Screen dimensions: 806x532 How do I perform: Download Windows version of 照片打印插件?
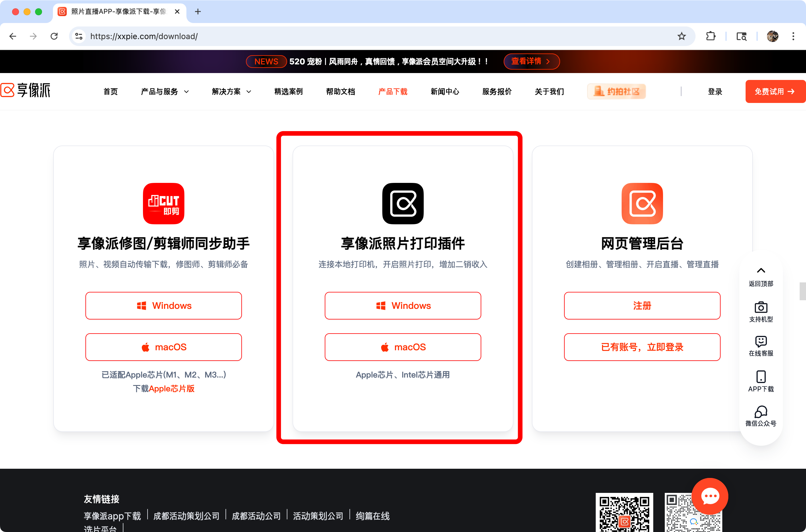(403, 306)
